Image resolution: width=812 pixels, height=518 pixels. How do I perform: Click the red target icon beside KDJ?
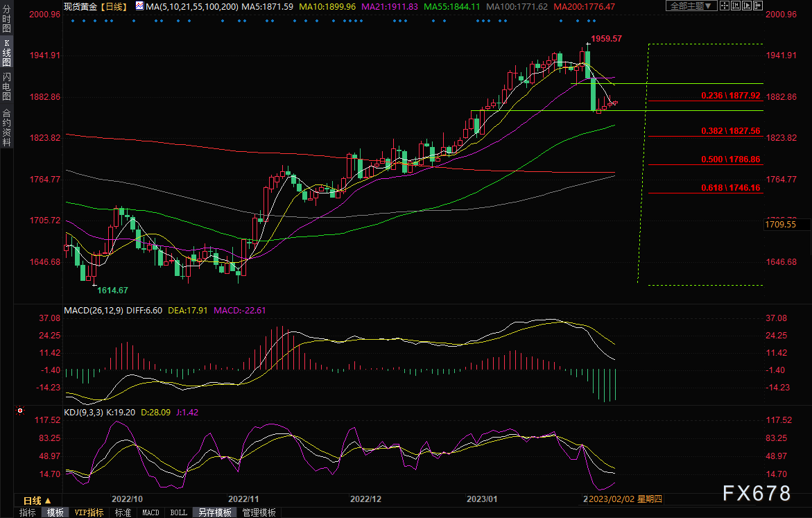20,411
